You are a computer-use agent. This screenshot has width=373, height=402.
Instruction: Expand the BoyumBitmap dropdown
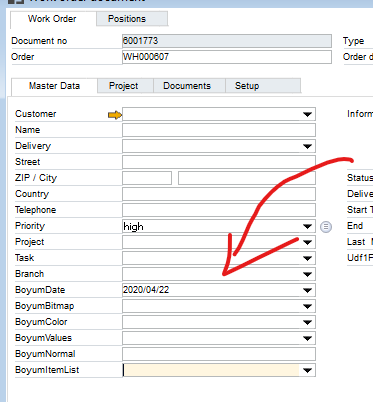pyautogui.click(x=307, y=306)
